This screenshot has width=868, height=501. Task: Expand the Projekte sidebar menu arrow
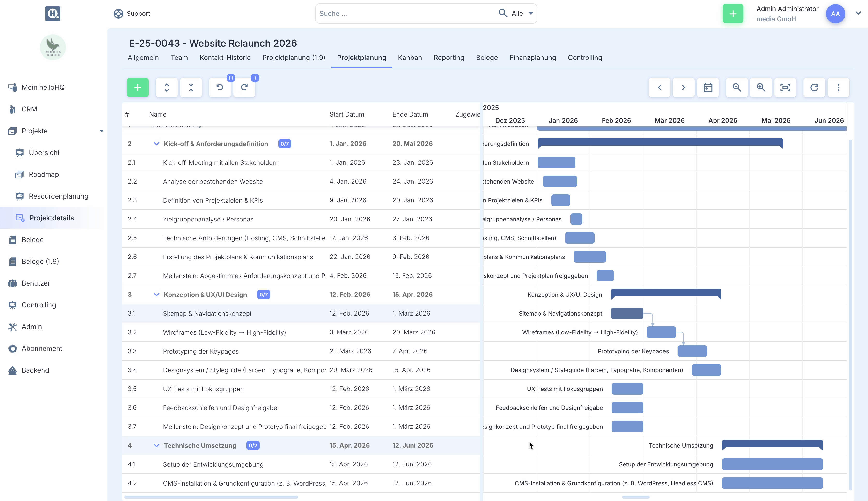pyautogui.click(x=101, y=131)
